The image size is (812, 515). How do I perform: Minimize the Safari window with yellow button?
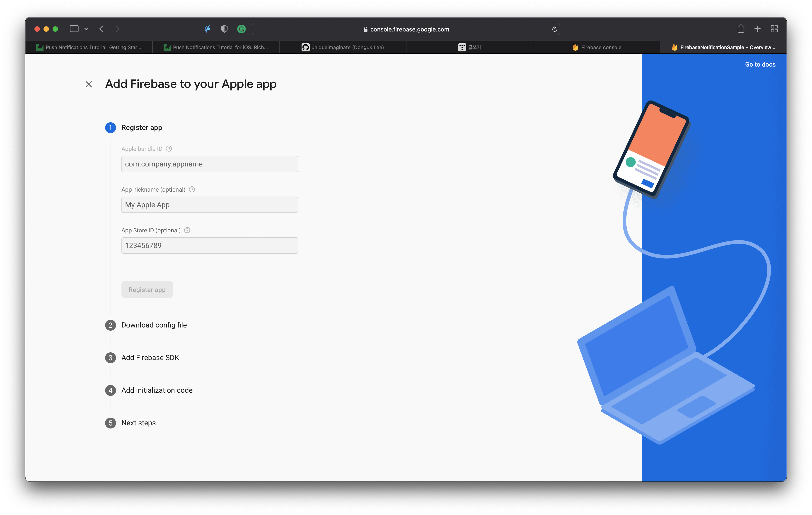(x=46, y=29)
